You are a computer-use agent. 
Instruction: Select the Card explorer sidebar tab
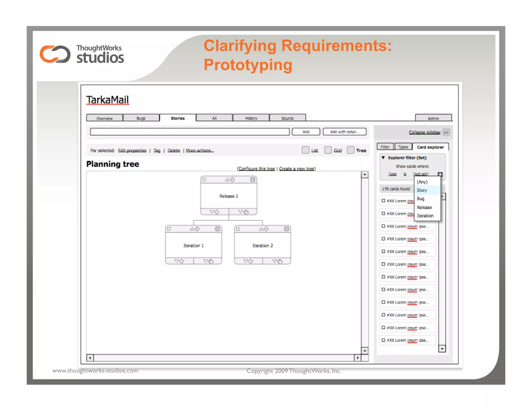coord(430,147)
